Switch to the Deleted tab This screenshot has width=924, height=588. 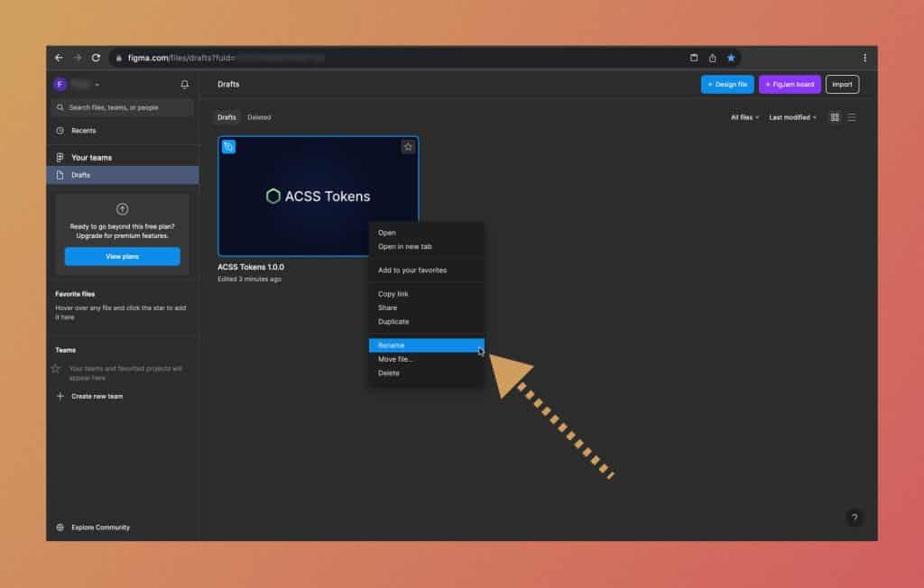pos(259,117)
